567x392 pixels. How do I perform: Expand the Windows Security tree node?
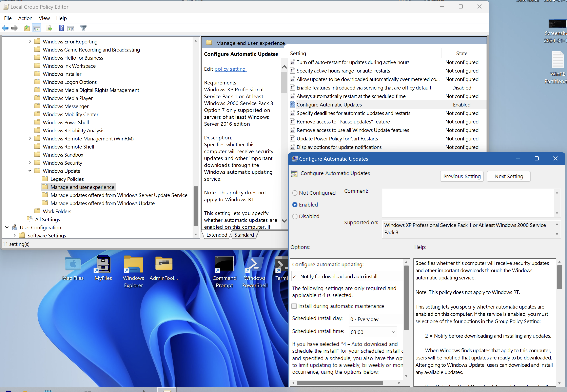pos(30,163)
